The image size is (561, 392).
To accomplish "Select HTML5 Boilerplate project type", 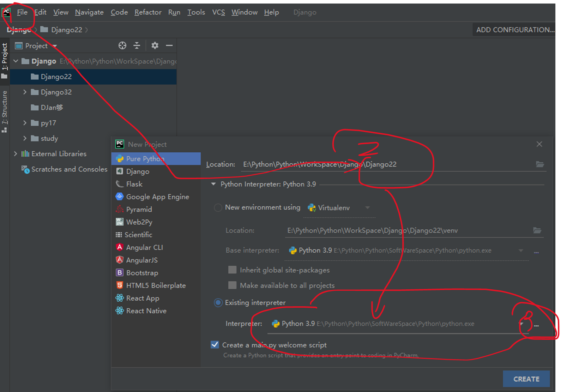I will (156, 286).
